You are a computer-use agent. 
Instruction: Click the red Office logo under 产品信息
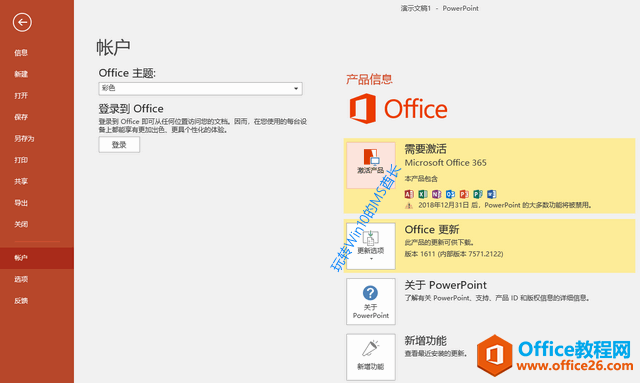coord(398,109)
